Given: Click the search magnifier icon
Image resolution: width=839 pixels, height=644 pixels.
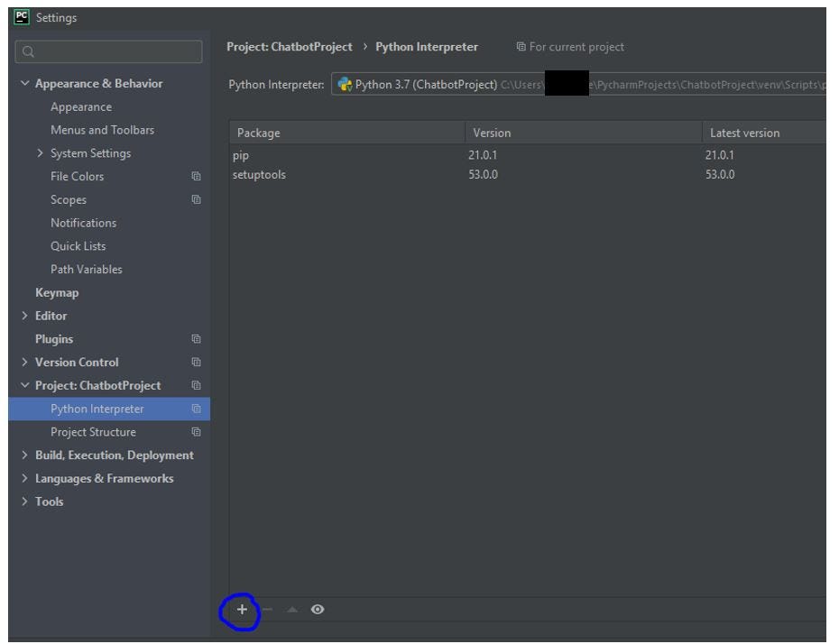Looking at the screenshot, I should [x=28, y=52].
